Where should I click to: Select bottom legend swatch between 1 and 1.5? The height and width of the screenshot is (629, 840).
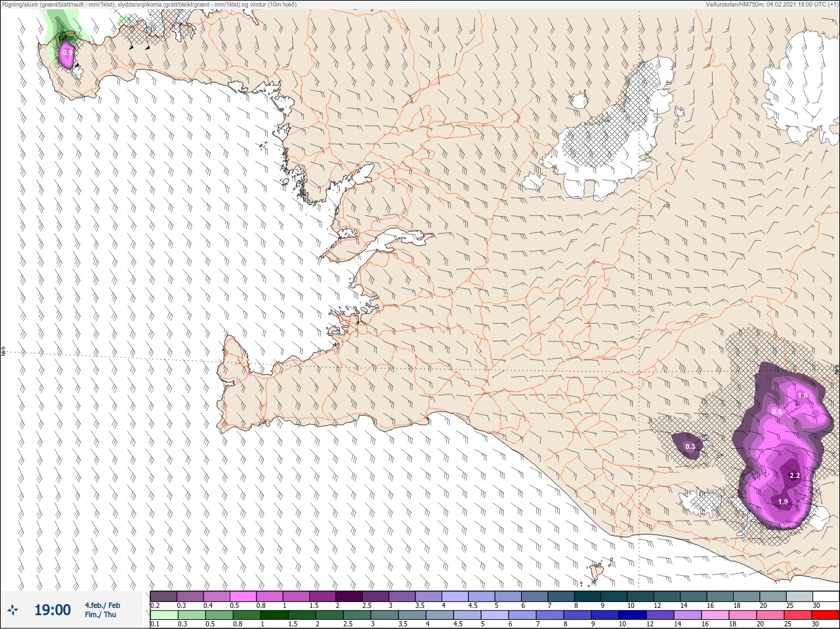click(274, 615)
